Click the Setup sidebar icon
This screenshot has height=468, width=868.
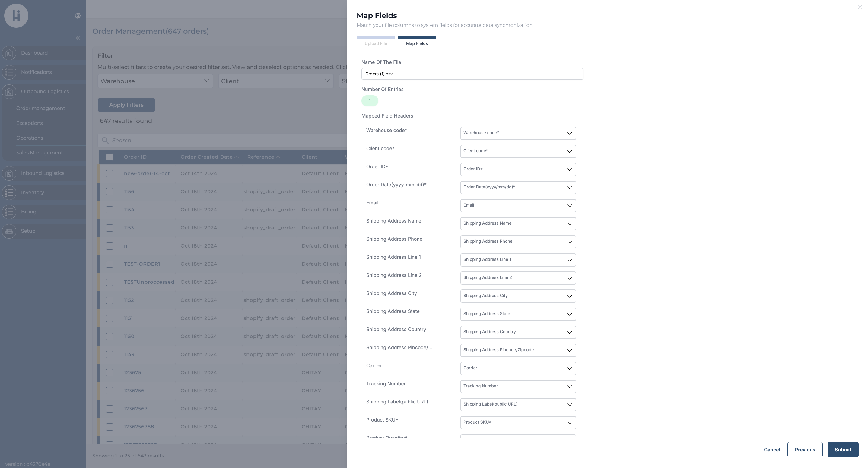(9, 231)
